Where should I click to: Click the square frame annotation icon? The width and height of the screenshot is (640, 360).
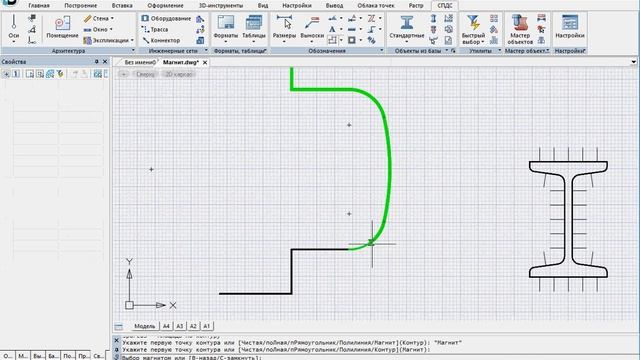pyautogui.click(x=351, y=40)
